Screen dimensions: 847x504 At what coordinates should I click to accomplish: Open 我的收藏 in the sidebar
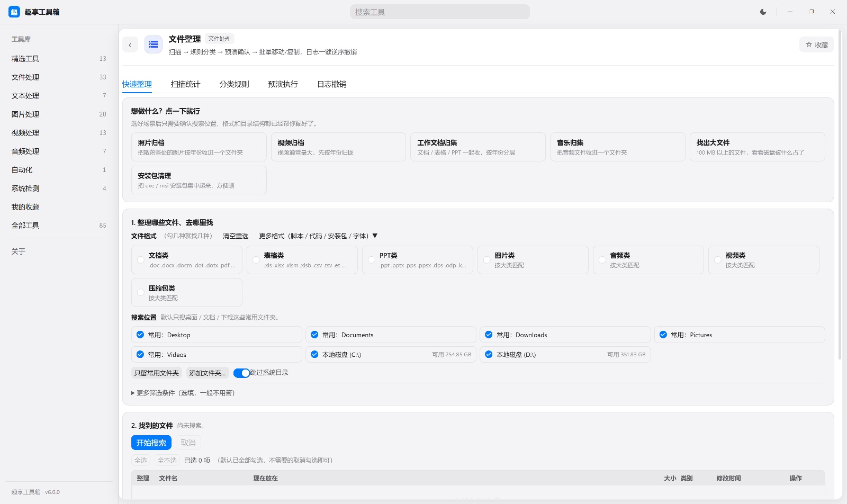click(59, 207)
